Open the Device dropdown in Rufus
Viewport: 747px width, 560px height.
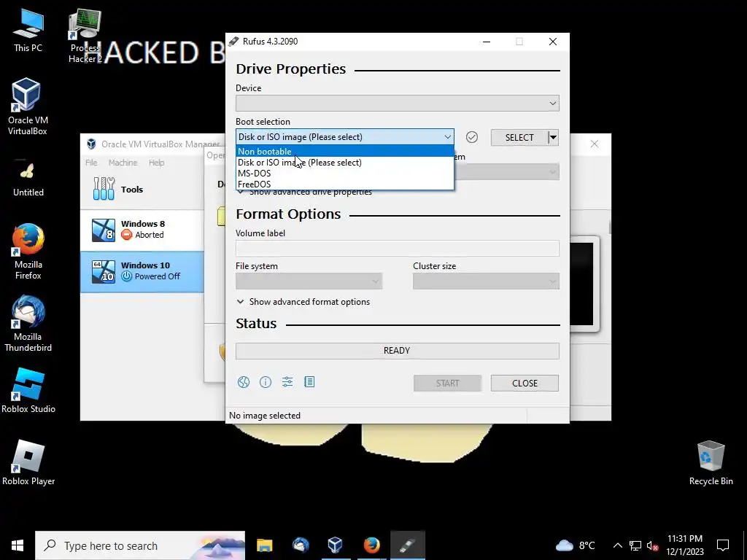click(x=398, y=104)
